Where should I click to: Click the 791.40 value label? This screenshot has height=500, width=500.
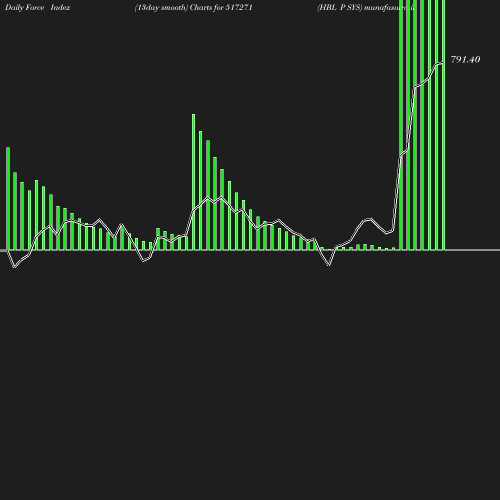465,60
